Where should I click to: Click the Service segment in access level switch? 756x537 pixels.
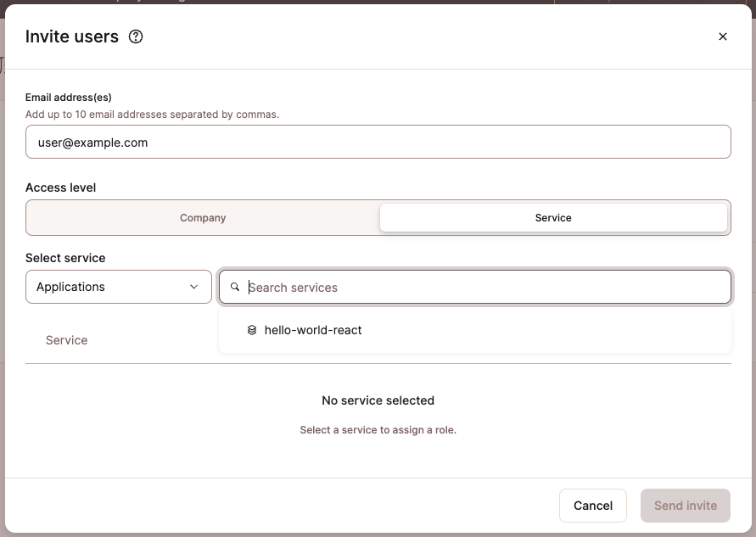tap(553, 217)
